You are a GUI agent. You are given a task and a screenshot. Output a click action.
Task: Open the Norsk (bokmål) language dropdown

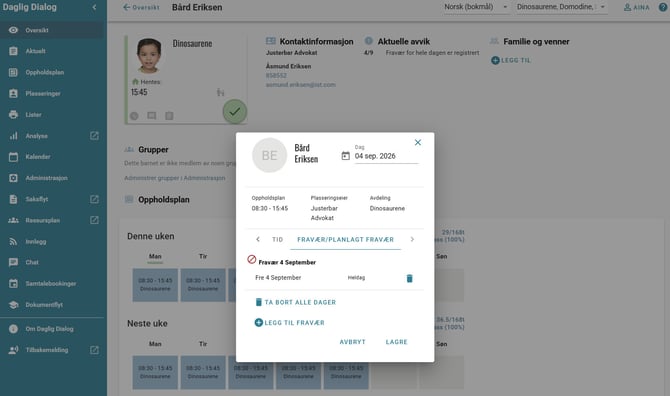(476, 7)
